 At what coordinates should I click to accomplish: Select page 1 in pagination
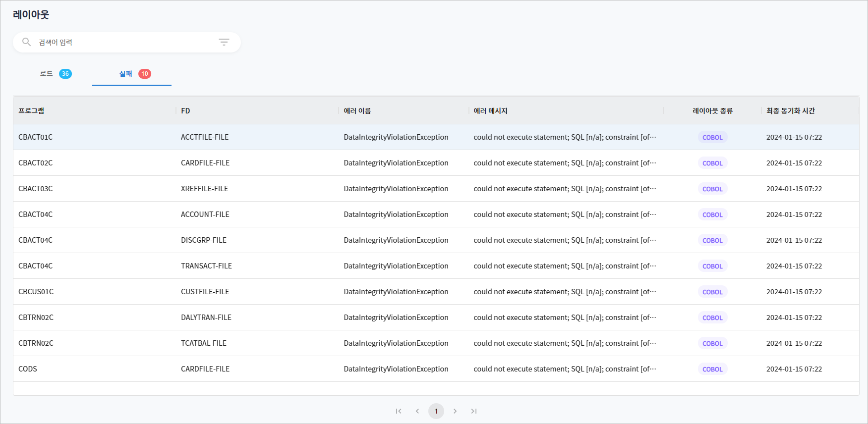click(x=436, y=411)
